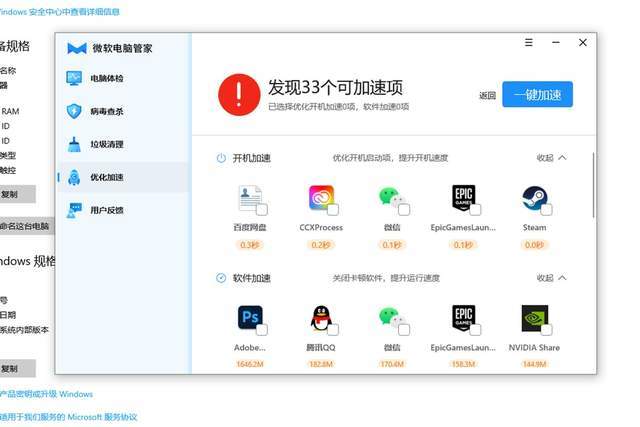The height and width of the screenshot is (427, 640).
Task: Click the 垃圾清理 broom icon
Action: click(74, 144)
